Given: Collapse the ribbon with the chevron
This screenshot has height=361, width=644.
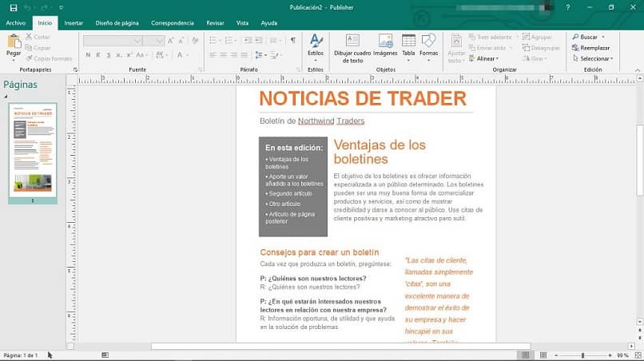Looking at the screenshot, I should (638, 70).
